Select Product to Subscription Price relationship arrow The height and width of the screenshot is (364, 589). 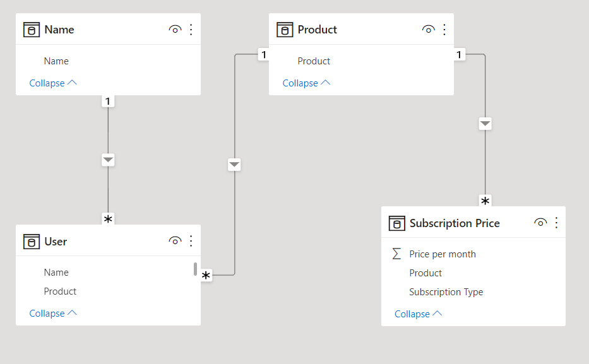tap(485, 124)
